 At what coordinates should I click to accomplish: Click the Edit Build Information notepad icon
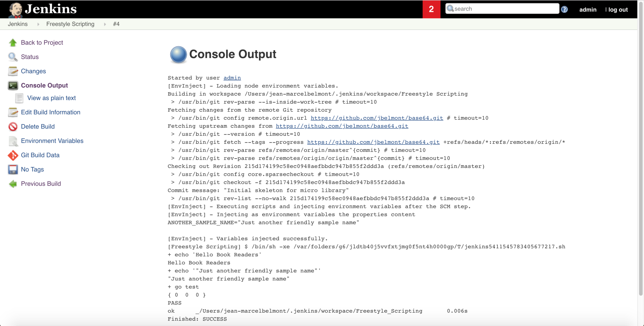click(13, 112)
